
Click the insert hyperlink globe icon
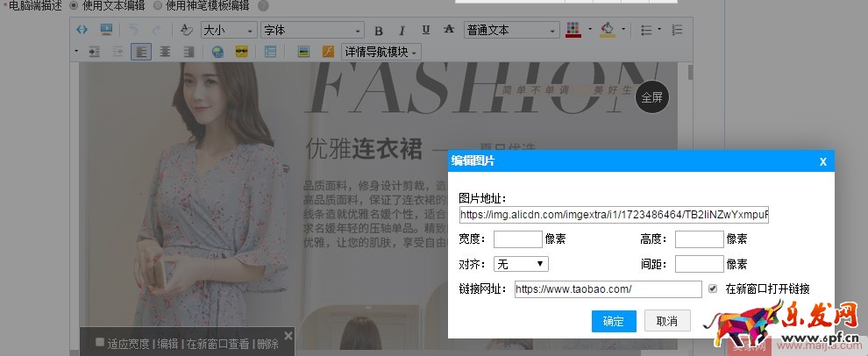[x=217, y=52]
